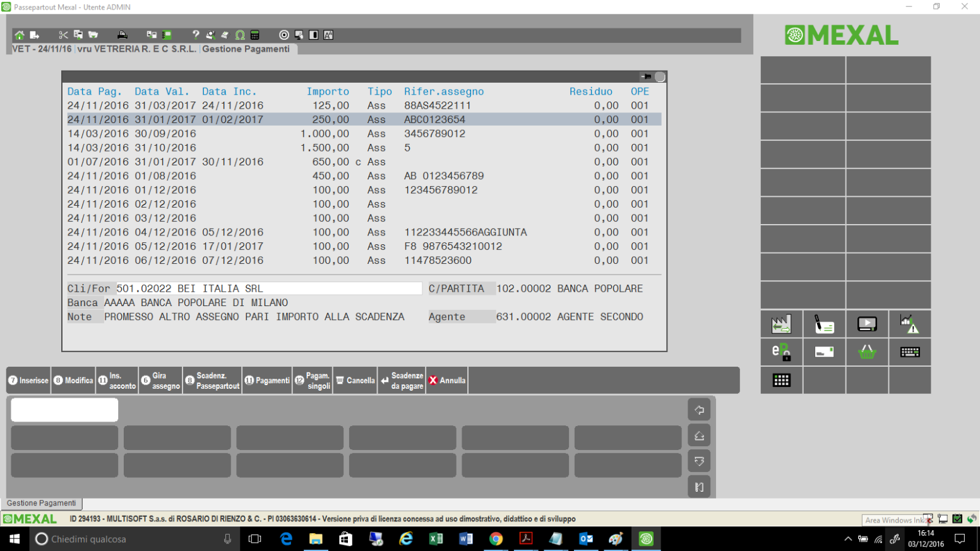Screen dimensions: 980x551
Task: Click the Gira assegno button
Action: click(x=160, y=381)
